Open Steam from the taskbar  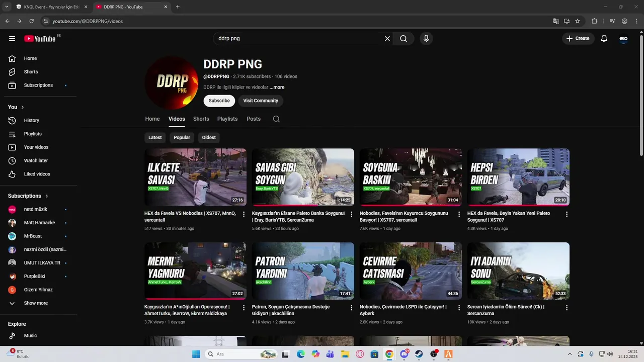[419, 354]
